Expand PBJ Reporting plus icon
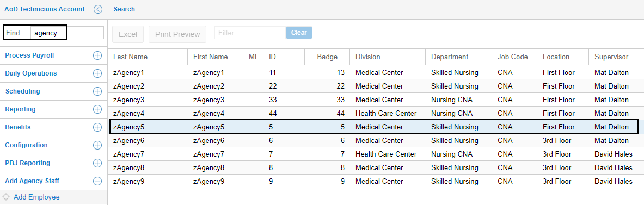The height and width of the screenshot is (205, 644). coord(97,163)
